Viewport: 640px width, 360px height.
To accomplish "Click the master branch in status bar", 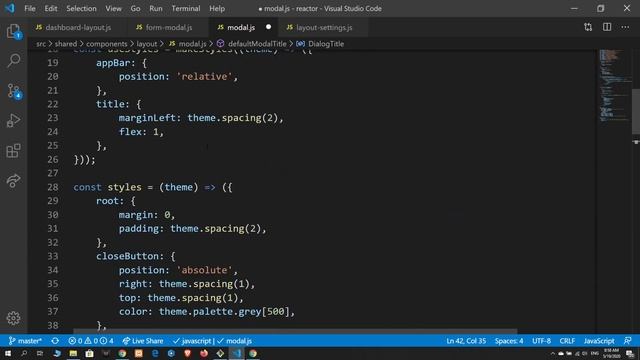I will click(25, 341).
